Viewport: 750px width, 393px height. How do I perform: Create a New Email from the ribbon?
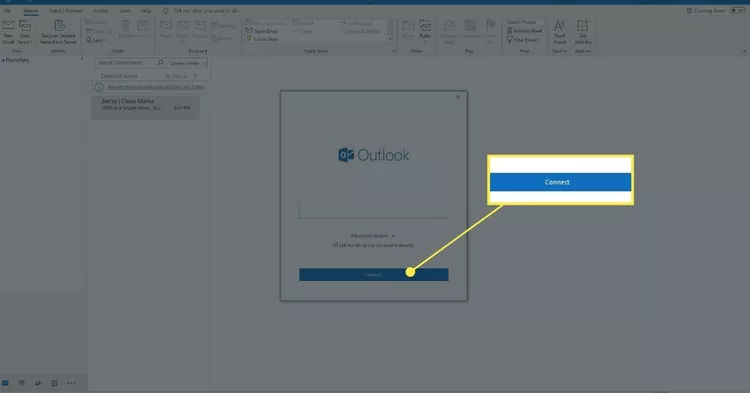pyautogui.click(x=9, y=32)
